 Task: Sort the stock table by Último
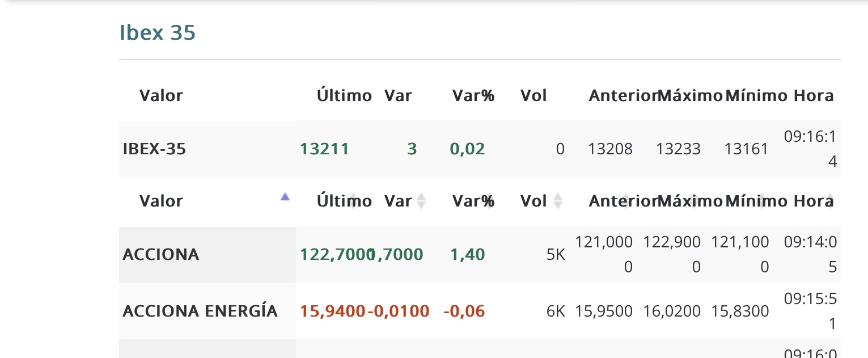[x=344, y=201]
